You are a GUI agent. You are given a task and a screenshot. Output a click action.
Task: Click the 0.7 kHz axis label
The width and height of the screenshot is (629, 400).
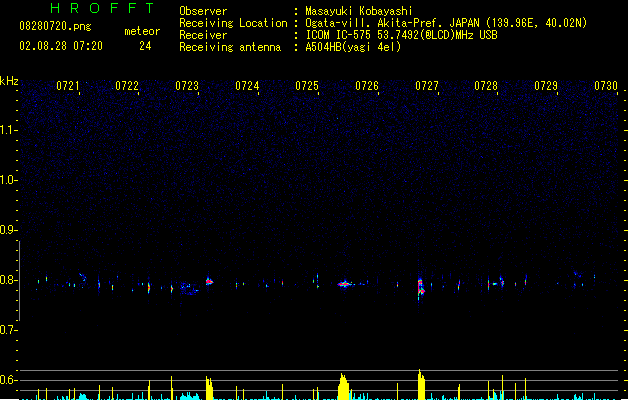[x=8, y=330]
